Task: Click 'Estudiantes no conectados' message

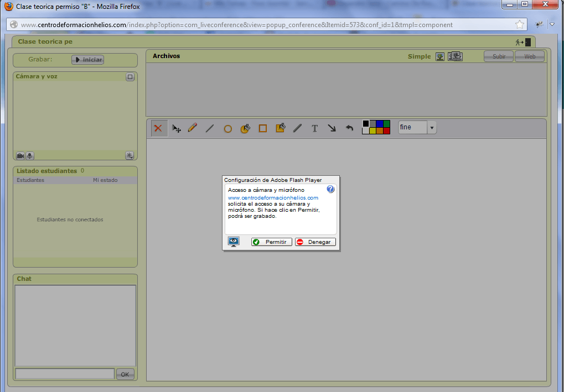Action: click(x=70, y=219)
